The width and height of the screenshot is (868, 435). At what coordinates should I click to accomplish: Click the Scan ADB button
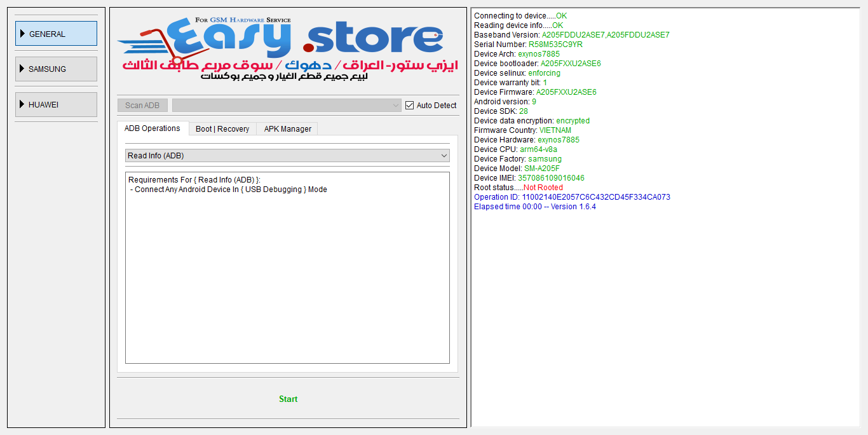click(x=142, y=105)
